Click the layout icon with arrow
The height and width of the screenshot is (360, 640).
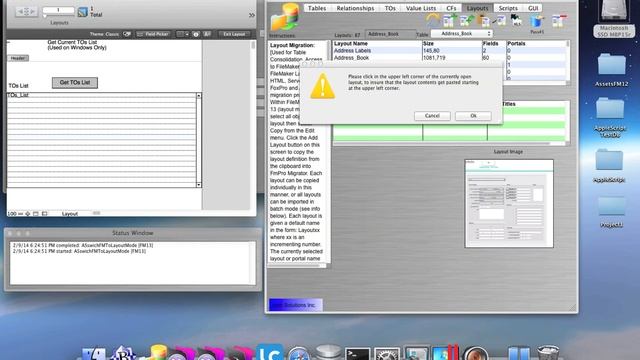tap(499, 20)
